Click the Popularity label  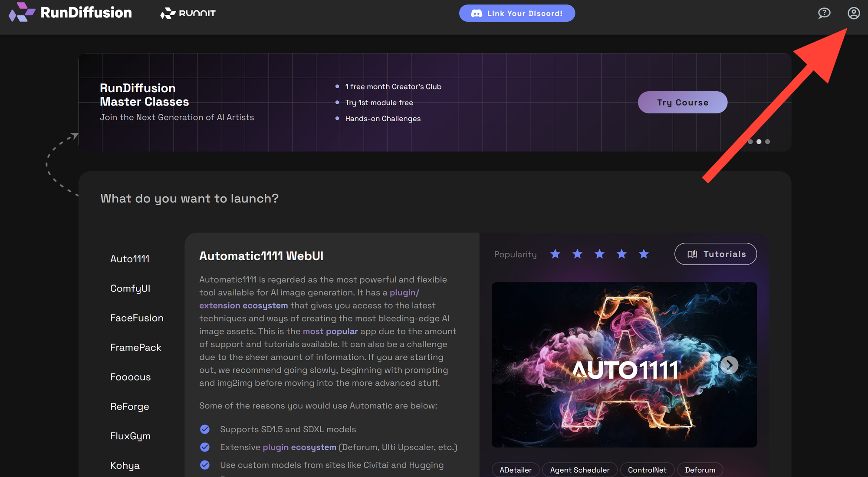(x=516, y=254)
